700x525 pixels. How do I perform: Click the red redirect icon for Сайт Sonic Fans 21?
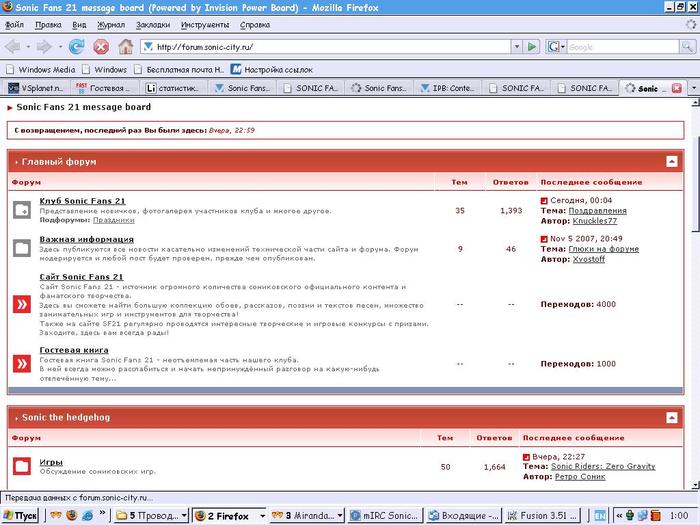click(22, 304)
